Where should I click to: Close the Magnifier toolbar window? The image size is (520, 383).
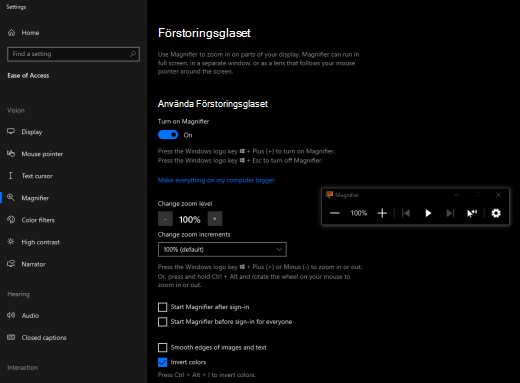[498, 195]
